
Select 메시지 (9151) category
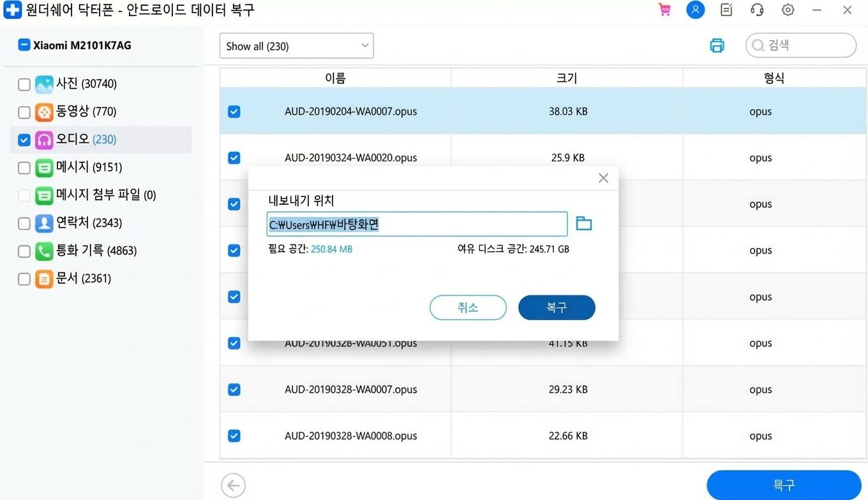[89, 167]
